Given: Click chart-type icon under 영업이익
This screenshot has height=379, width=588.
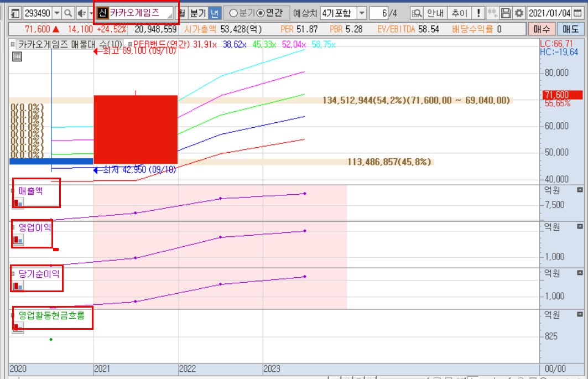Looking at the screenshot, I should point(18,240).
